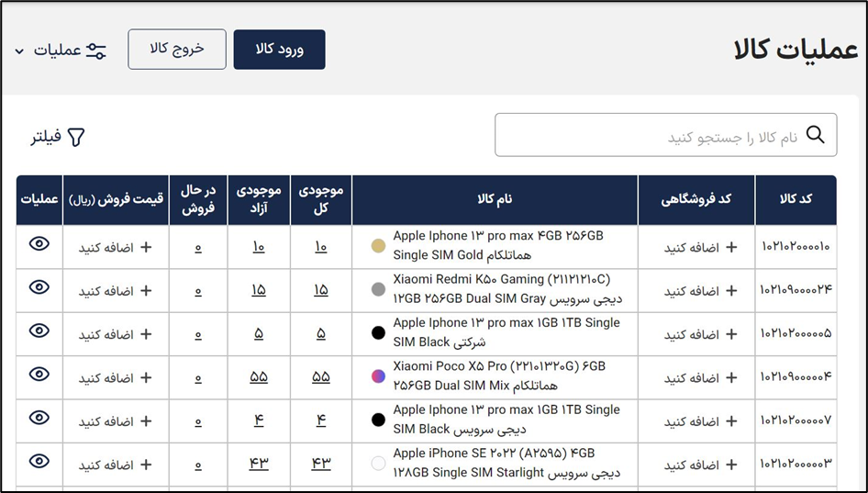Image resolution: width=868 pixels, height=493 pixels.
Task: Select the ورود کالا tab
Action: [280, 50]
